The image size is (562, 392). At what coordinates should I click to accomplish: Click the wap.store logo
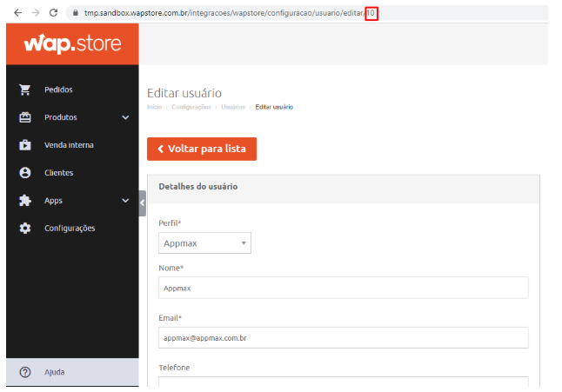click(x=72, y=43)
